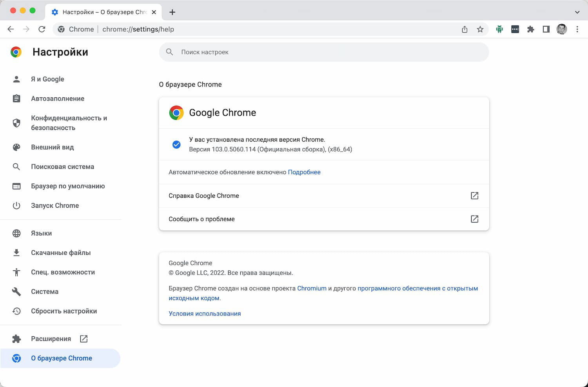Open the Chrome three-dot menu
The image size is (588, 387).
tap(577, 29)
